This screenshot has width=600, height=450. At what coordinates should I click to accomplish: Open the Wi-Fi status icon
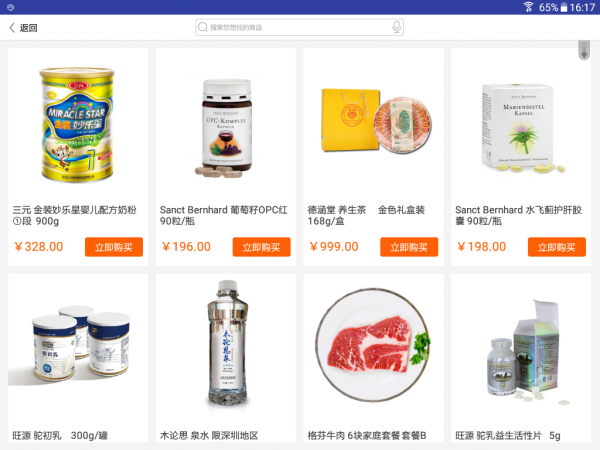(x=528, y=7)
